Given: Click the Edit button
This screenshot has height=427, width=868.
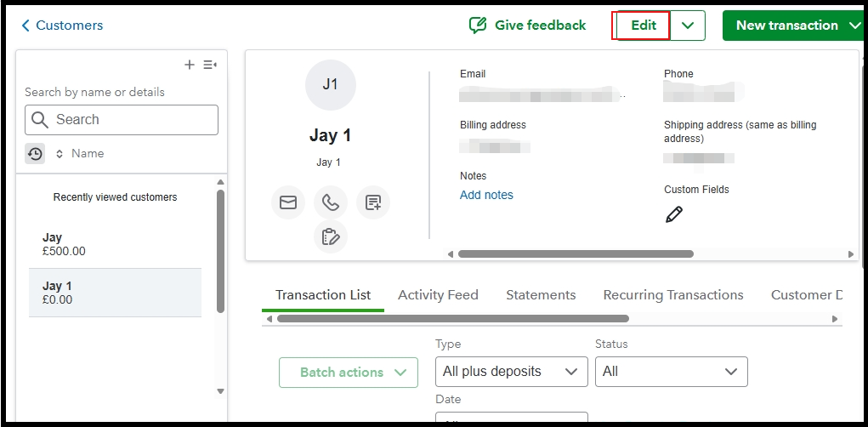Looking at the screenshot, I should coord(644,26).
